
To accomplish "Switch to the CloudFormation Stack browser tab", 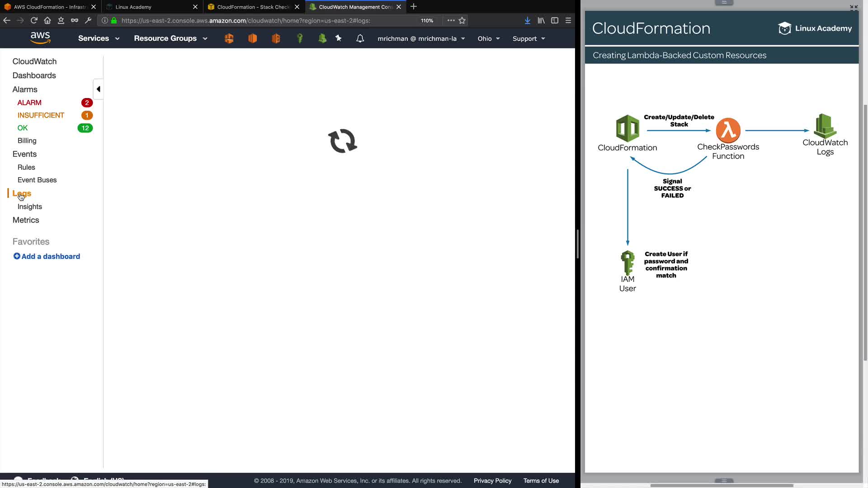I will coord(252,7).
